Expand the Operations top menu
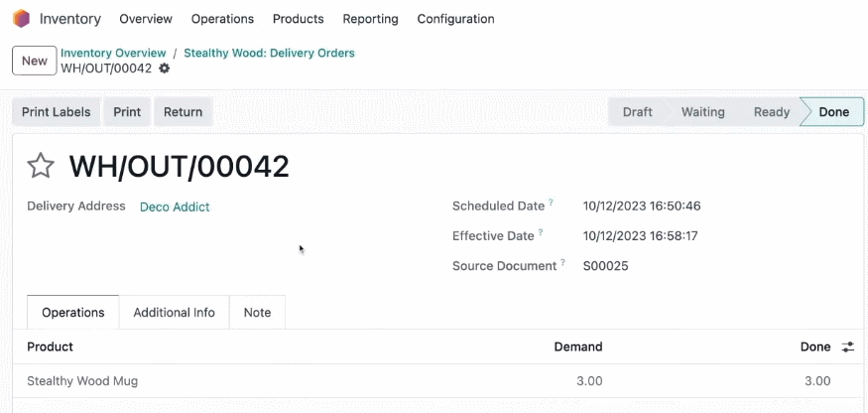This screenshot has width=868, height=413. [222, 19]
